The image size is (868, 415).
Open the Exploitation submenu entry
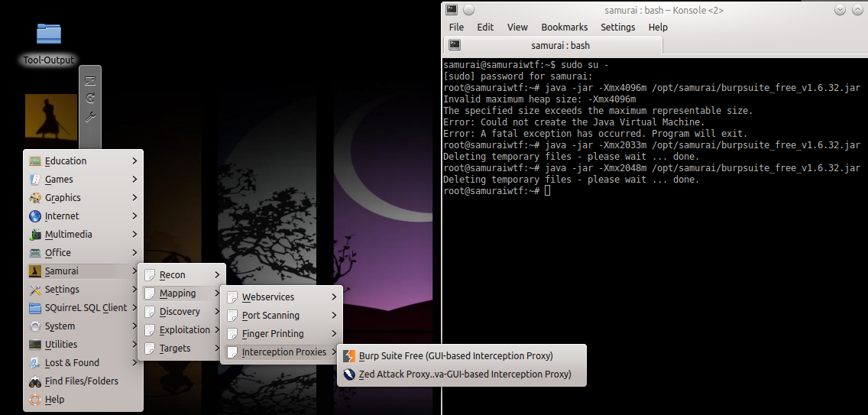coord(182,329)
